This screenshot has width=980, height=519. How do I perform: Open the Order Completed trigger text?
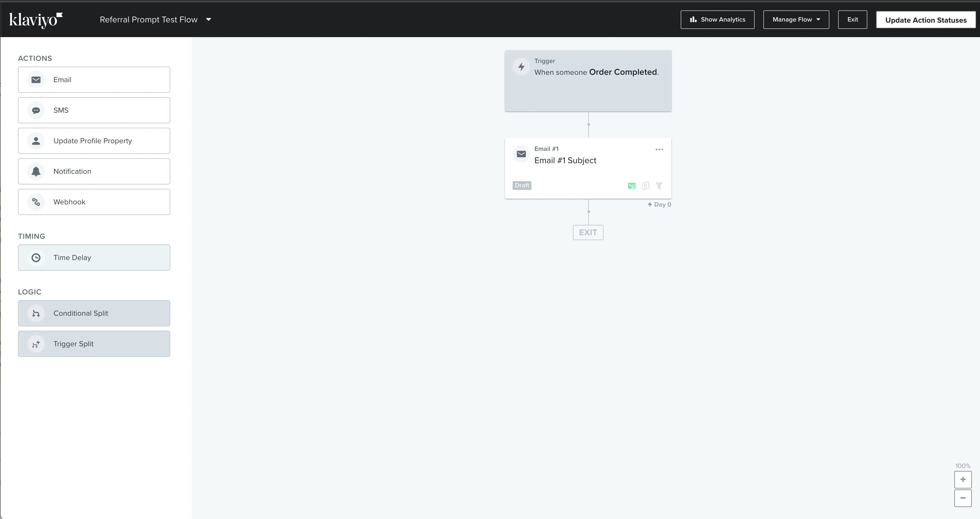point(623,72)
